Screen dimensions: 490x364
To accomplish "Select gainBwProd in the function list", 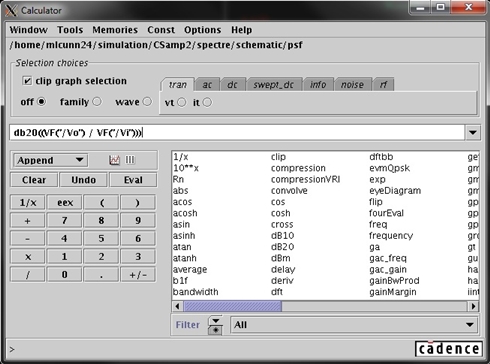I will pyautogui.click(x=394, y=281).
